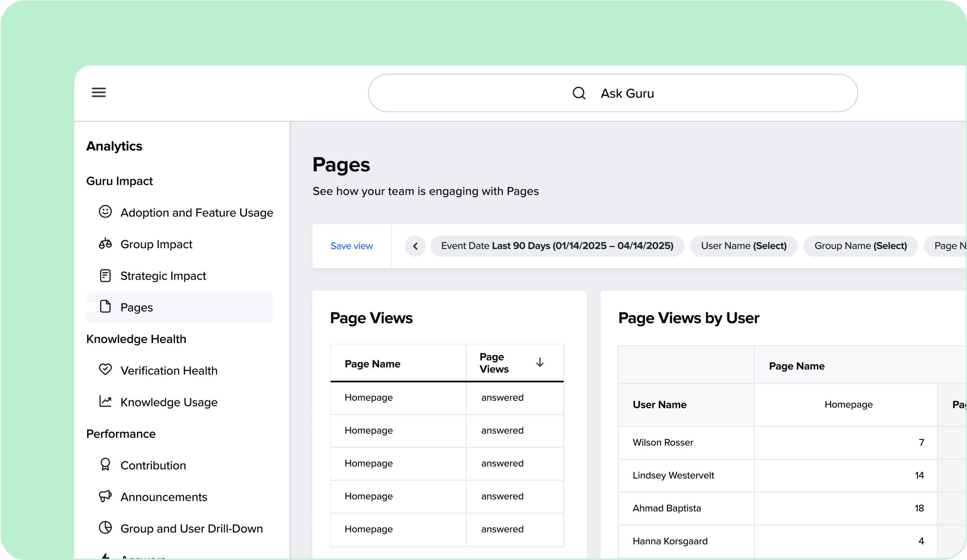Click value 14 for Lindsey Westervelt
Viewport: 967px width, 560px height.
(919, 475)
